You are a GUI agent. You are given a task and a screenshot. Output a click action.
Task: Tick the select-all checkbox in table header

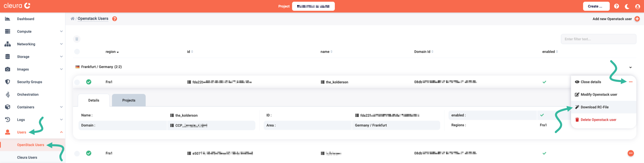click(x=77, y=51)
